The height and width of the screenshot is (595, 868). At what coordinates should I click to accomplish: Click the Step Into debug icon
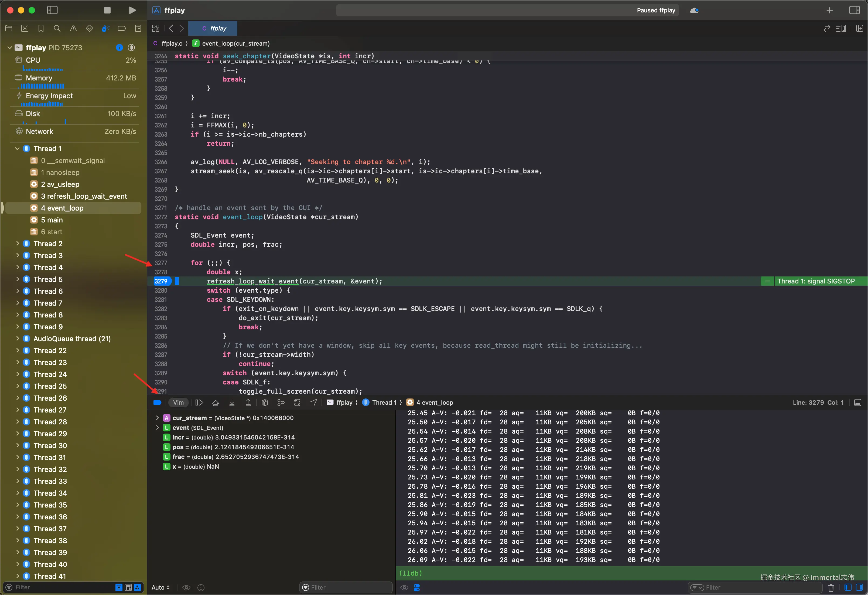pos(232,403)
